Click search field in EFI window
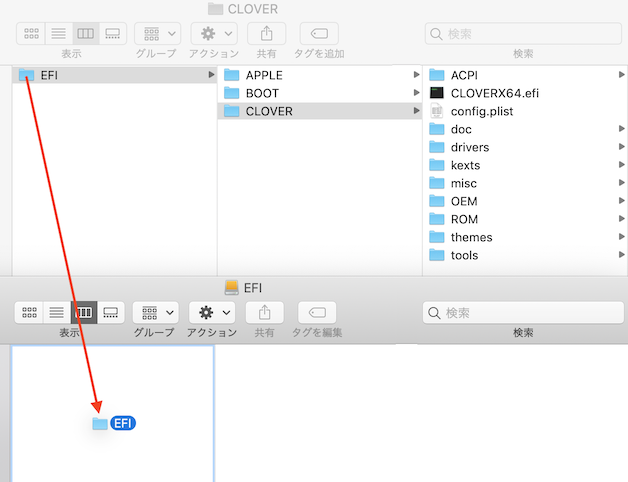628x482 pixels. 523,313
